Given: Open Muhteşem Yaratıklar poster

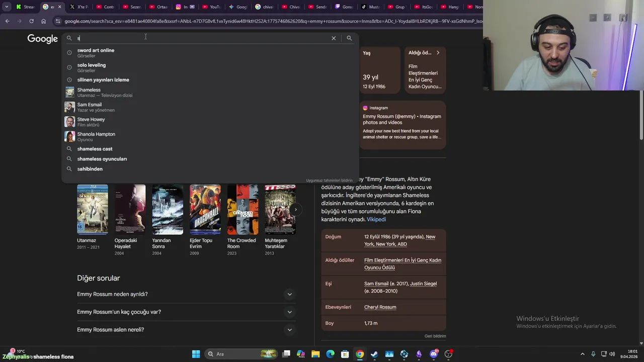Looking at the screenshot, I should (280, 209).
